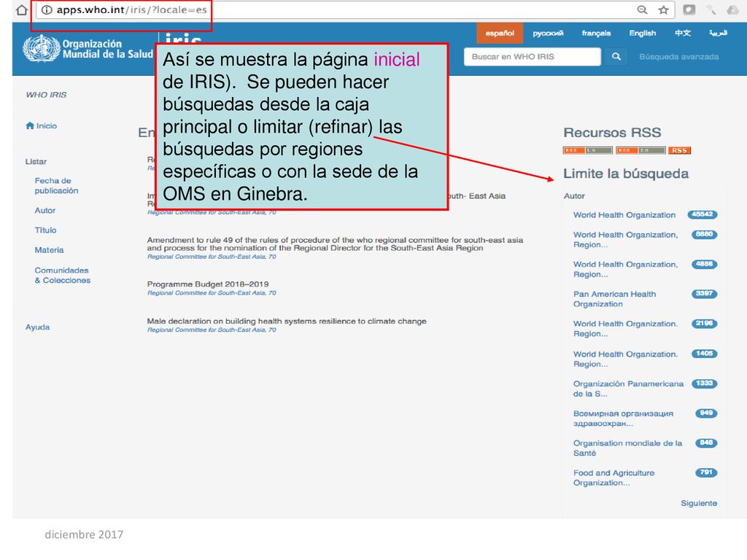The image size is (747, 560).
Task: Browse by Título
Action: coord(45,230)
